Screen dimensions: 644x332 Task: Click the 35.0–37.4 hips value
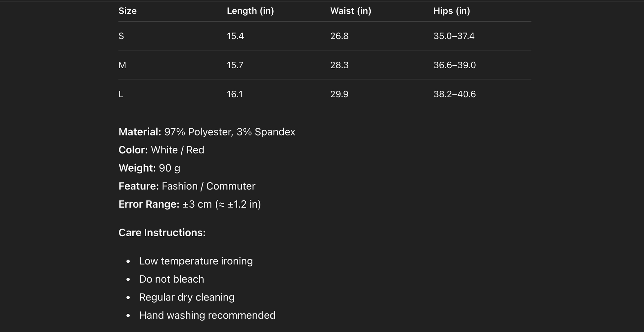[454, 36]
